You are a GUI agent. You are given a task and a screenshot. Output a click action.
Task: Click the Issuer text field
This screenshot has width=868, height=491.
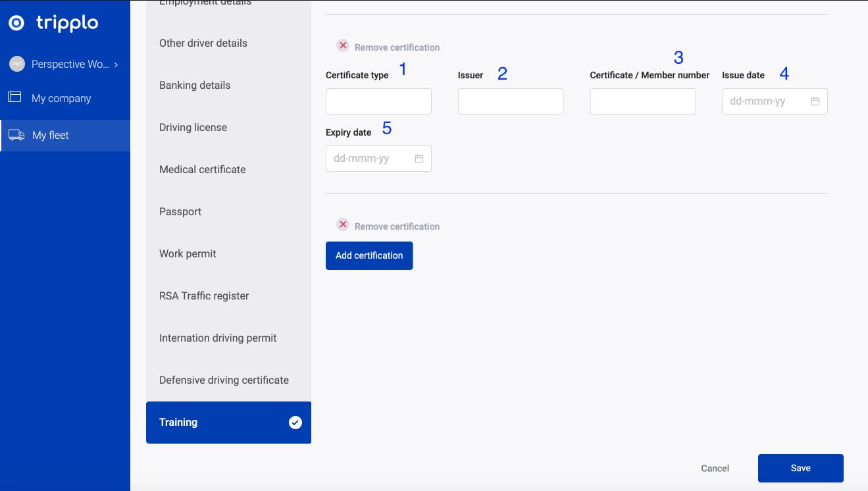(510, 101)
